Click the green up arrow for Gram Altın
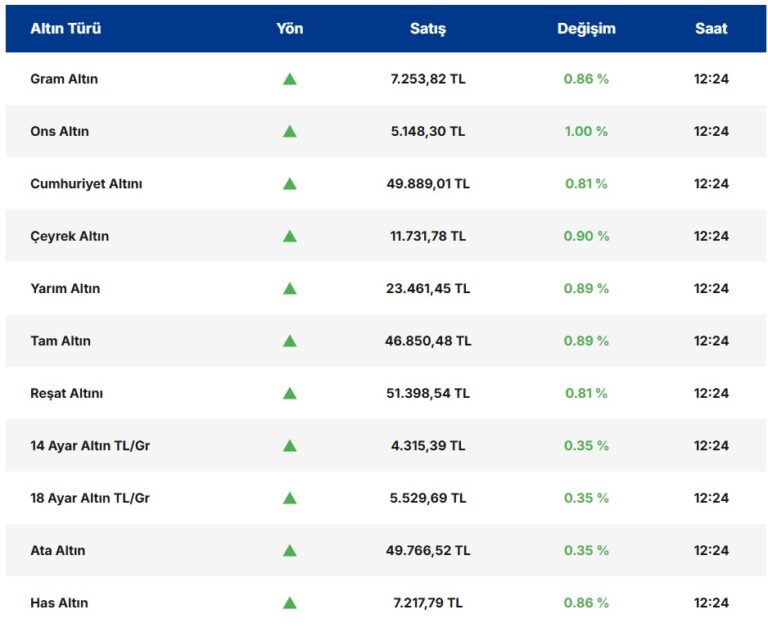The width and height of the screenshot is (768, 632). 289,79
